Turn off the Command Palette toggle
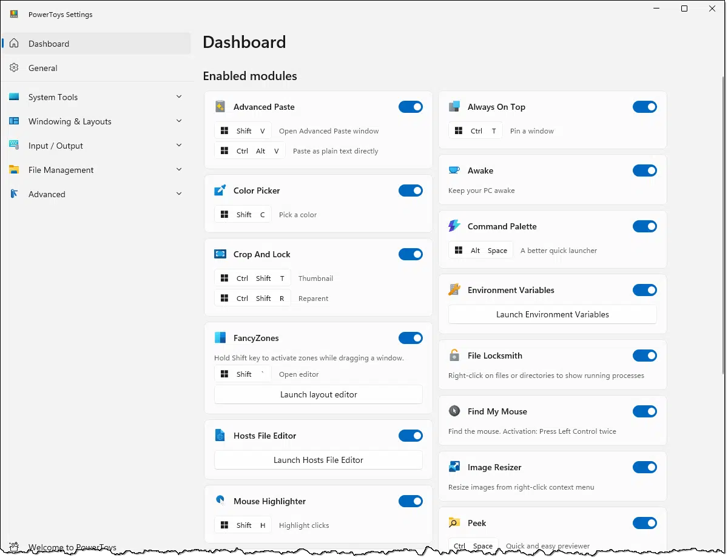The height and width of the screenshot is (560, 728). pos(645,226)
